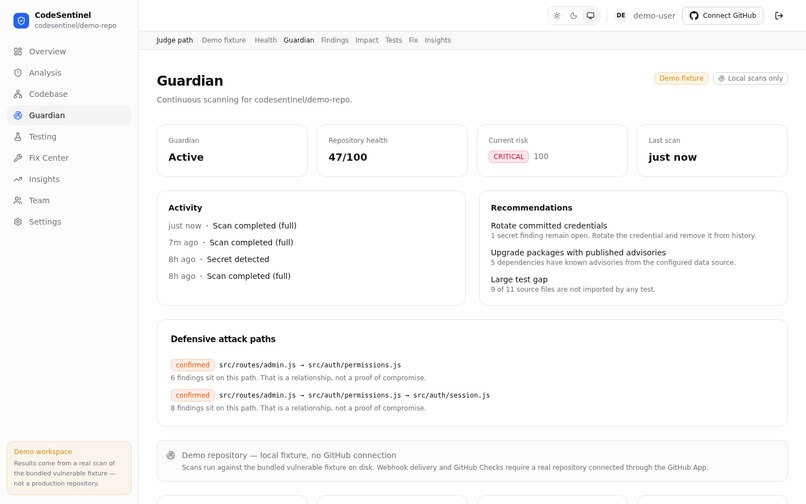
Task: Select Demo fixture in judge path bar
Action: pos(224,40)
